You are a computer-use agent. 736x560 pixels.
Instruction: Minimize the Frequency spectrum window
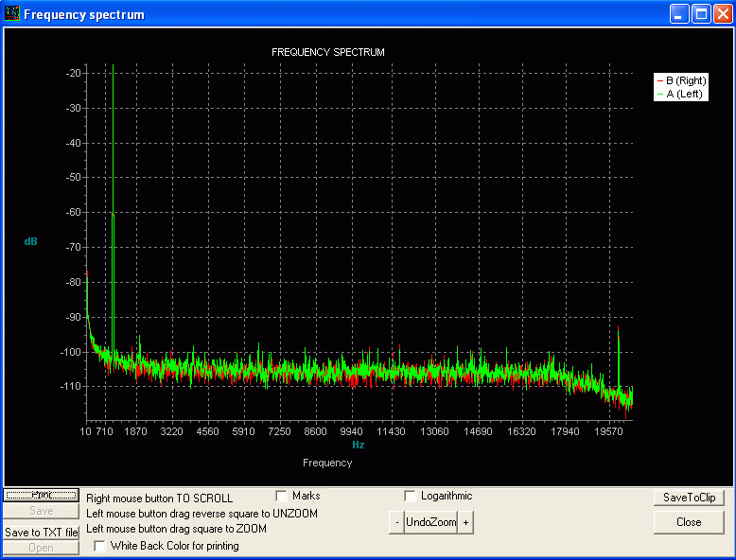pos(678,14)
